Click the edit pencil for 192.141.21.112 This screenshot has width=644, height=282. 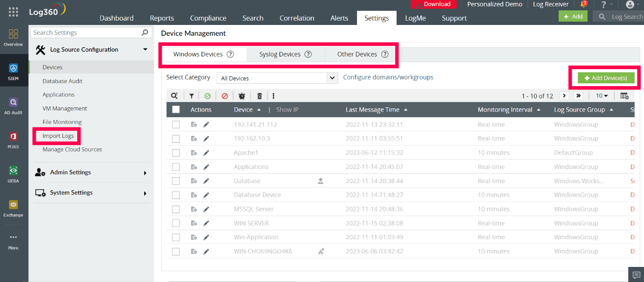tap(206, 125)
